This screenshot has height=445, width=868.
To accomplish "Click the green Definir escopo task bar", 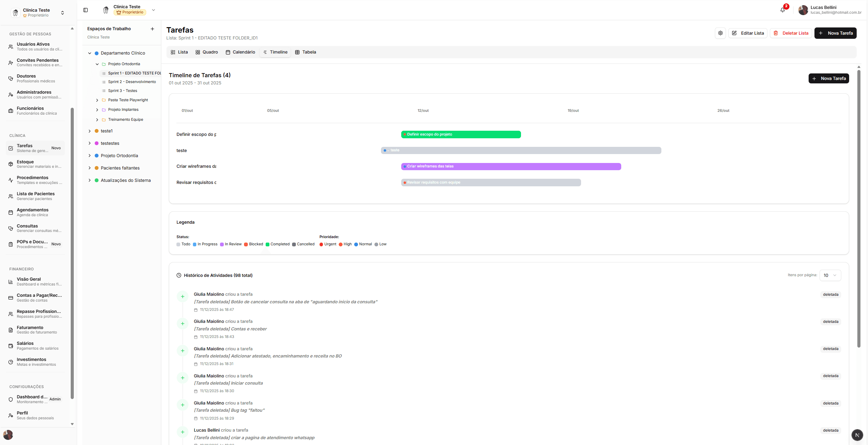I will pos(461,134).
